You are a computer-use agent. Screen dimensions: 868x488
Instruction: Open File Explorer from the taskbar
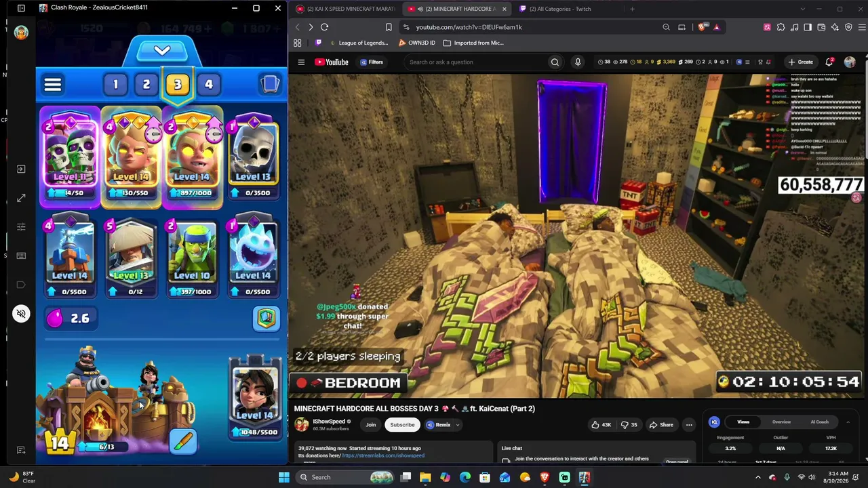(x=425, y=477)
